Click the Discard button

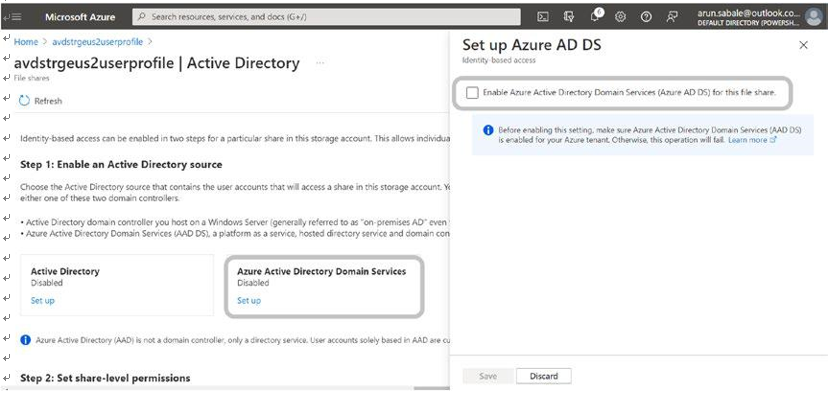point(544,376)
